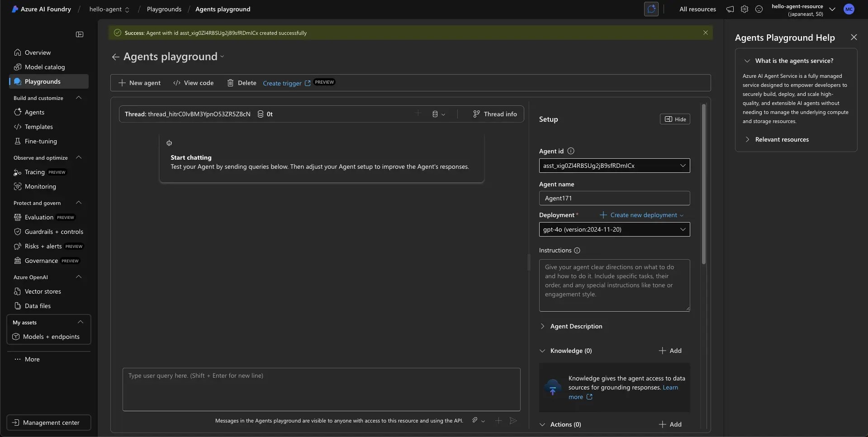Click the token count icon in thread bar
This screenshot has height=437, width=868.
pos(261,114)
